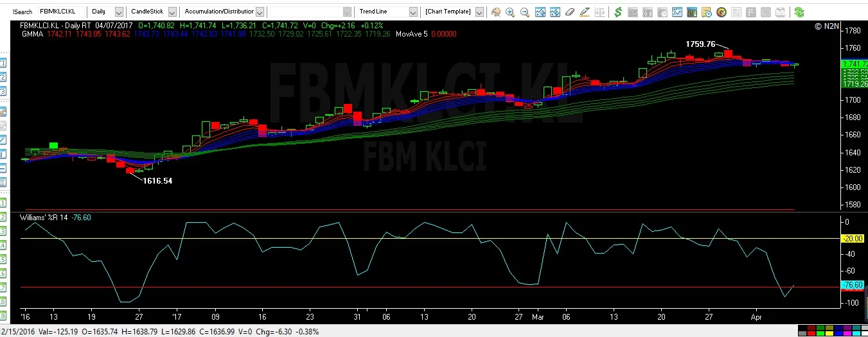Viewport: 868px width, 337px height.
Task: Click the FBMKLCI.KL - Daily RT title text
Action: 56,26
